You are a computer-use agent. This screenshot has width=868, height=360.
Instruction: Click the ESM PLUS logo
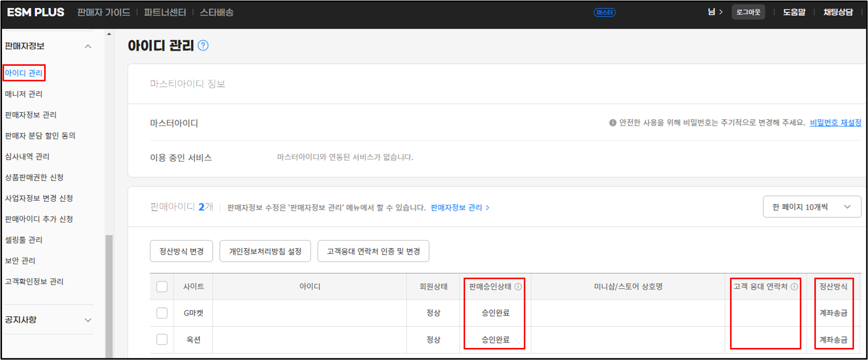click(36, 12)
